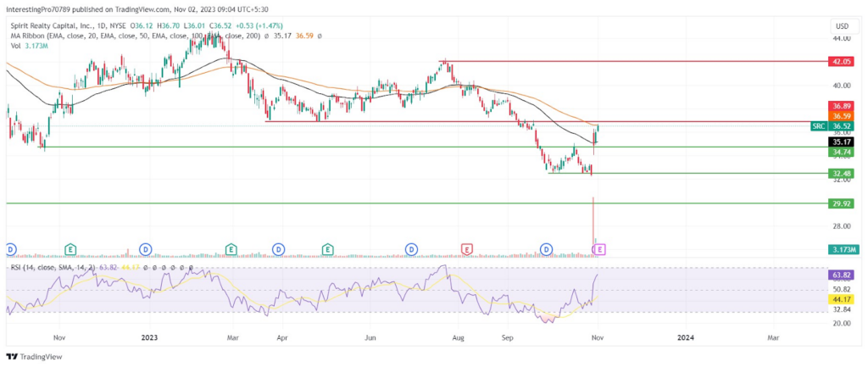Screen dimensions: 868x367
Task: Click the 20.00 RSI axis tick
Action: click(x=841, y=323)
